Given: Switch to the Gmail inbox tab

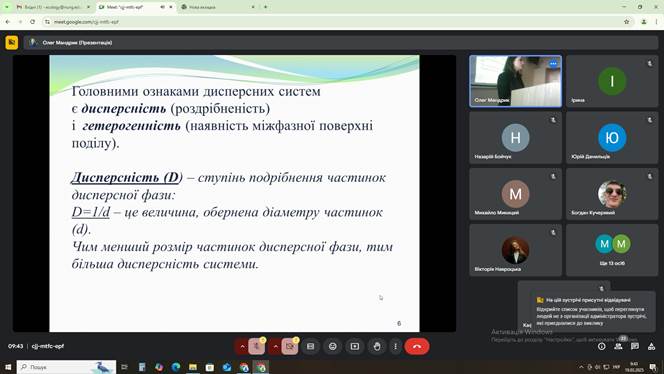Looking at the screenshot, I should click(53, 7).
